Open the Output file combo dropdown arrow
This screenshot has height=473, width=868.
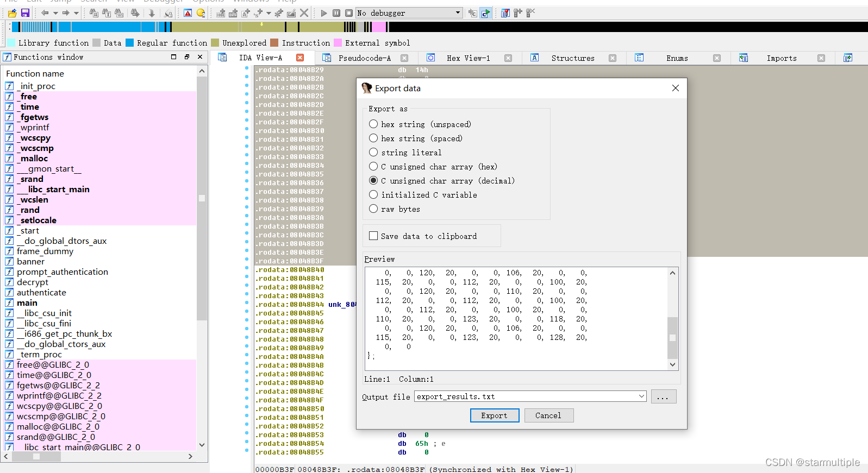[x=641, y=396]
